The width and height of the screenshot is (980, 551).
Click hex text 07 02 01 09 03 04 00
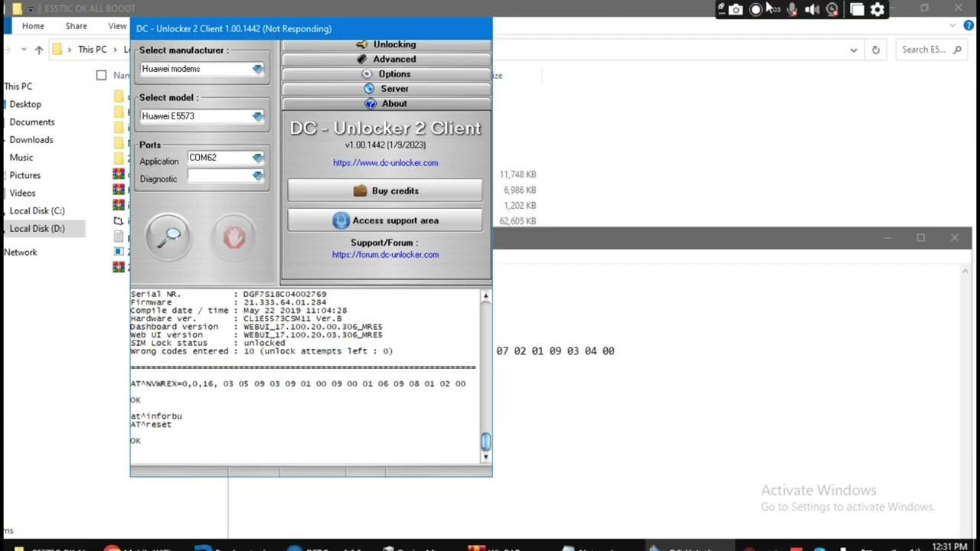555,350
